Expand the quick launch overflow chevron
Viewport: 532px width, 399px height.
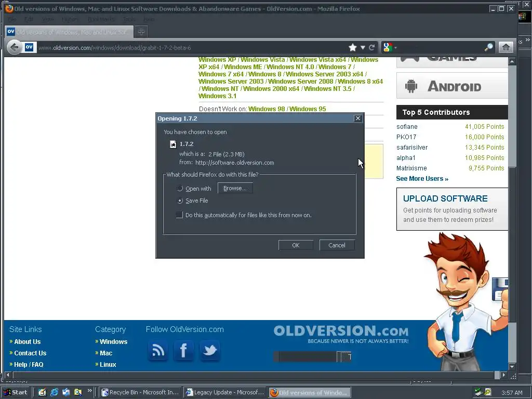89,391
